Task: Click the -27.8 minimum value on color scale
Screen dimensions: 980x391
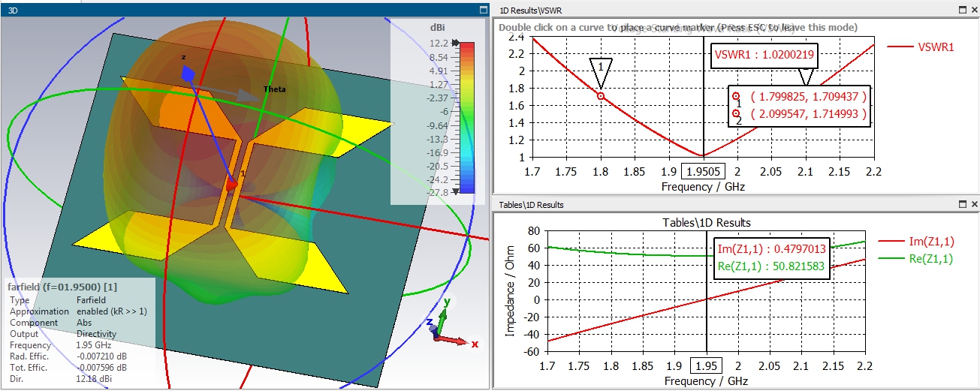Action: (x=436, y=193)
